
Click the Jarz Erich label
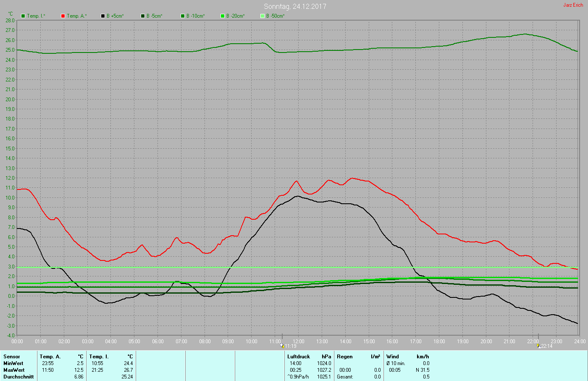pyautogui.click(x=573, y=5)
